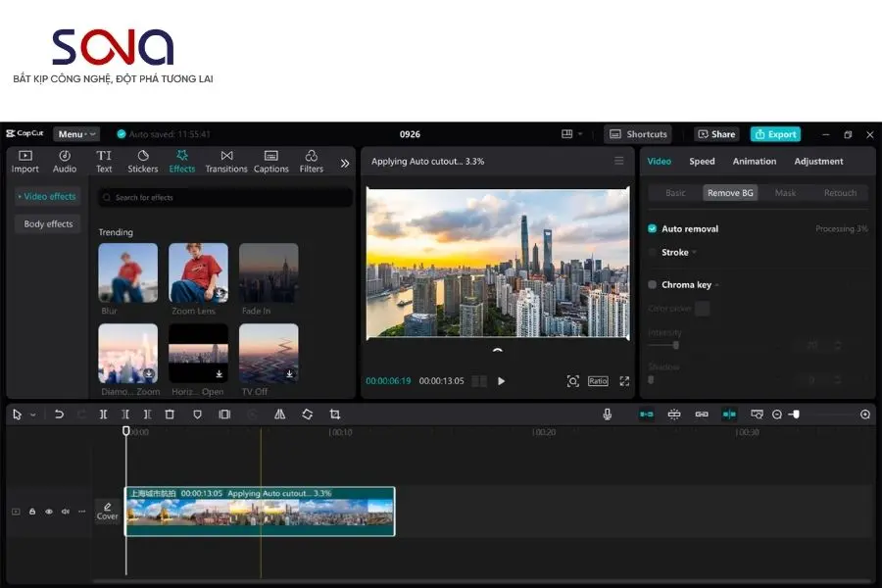The height and width of the screenshot is (588, 882).
Task: Enable the Chroma key checkbox
Action: (653, 285)
